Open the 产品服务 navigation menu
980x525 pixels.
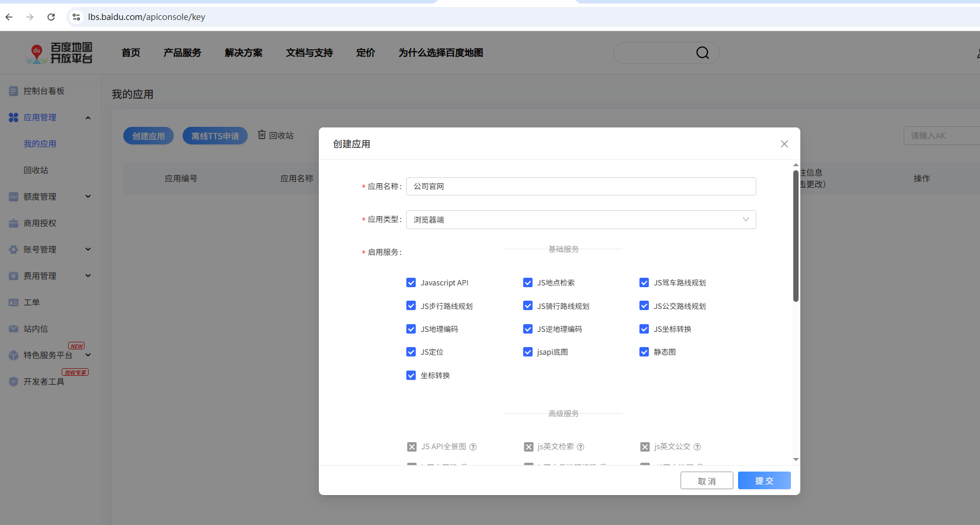(x=182, y=53)
